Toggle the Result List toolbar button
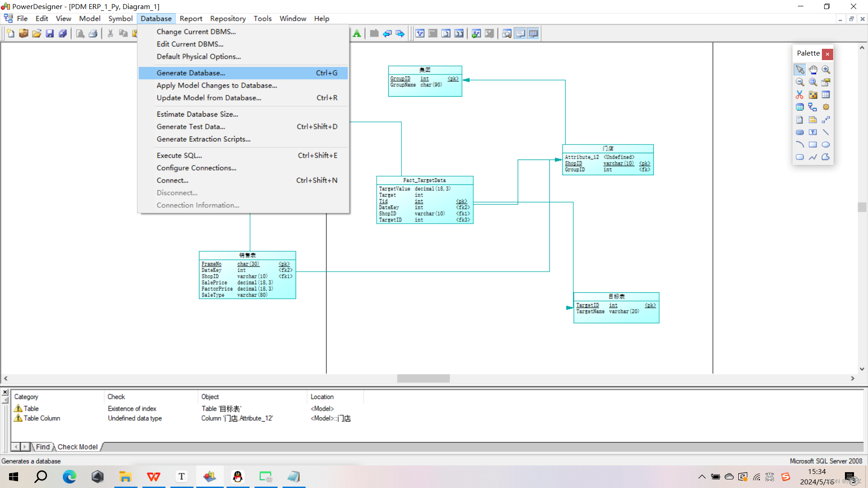The width and height of the screenshot is (868, 488). [533, 33]
